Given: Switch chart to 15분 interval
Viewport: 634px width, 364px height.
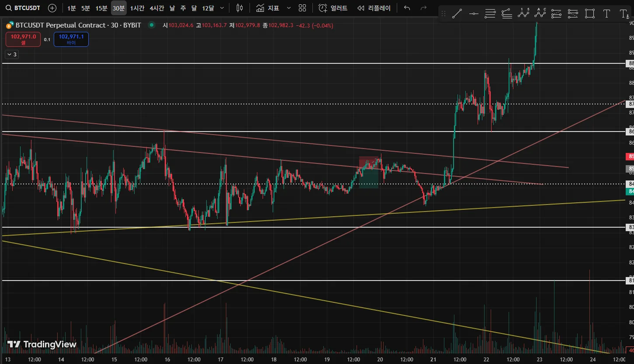Looking at the screenshot, I should 101,8.
